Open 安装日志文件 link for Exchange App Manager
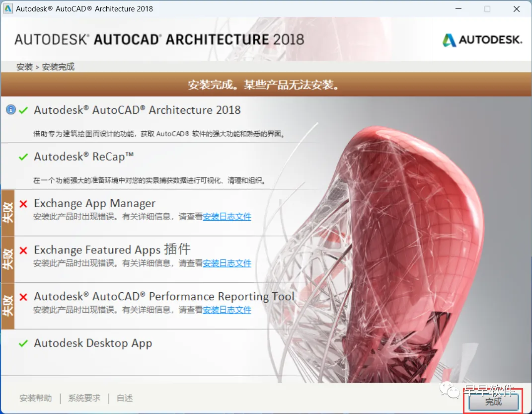 [227, 217]
